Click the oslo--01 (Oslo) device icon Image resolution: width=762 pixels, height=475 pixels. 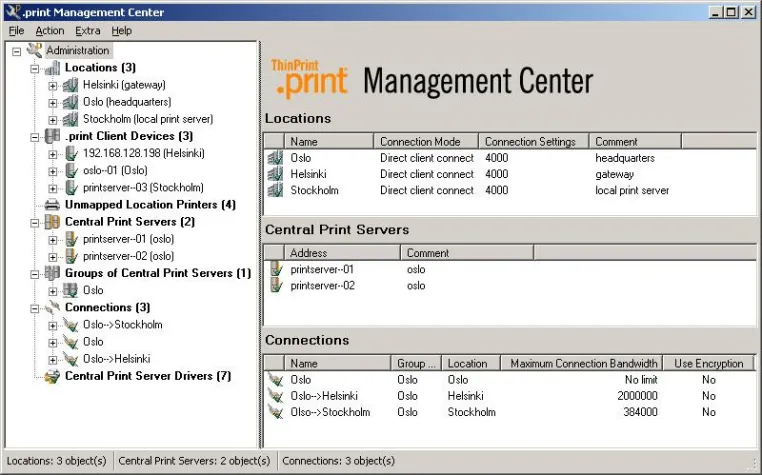coord(71,171)
